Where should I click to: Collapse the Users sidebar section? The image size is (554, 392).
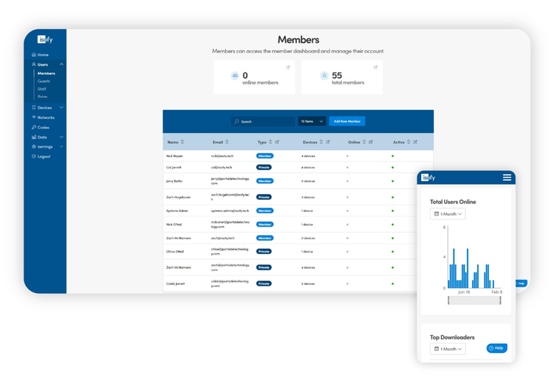[61, 64]
